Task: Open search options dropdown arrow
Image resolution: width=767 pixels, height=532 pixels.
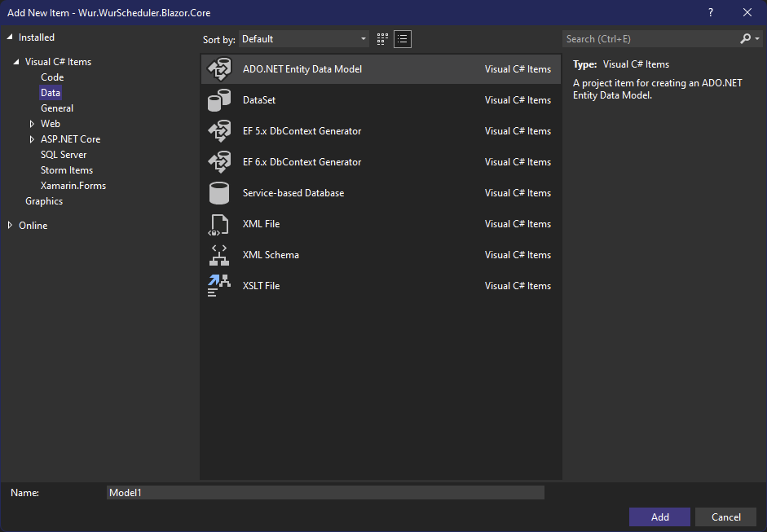Action: click(757, 38)
